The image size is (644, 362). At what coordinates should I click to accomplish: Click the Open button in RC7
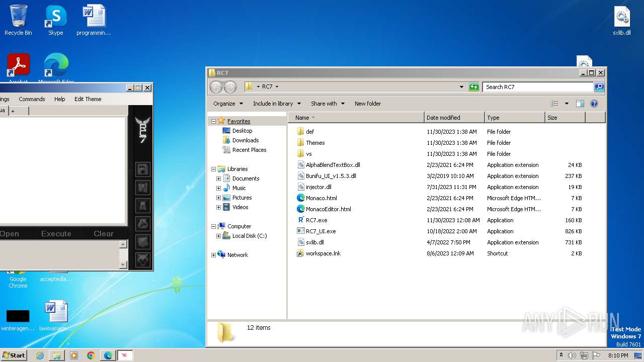pyautogui.click(x=10, y=233)
